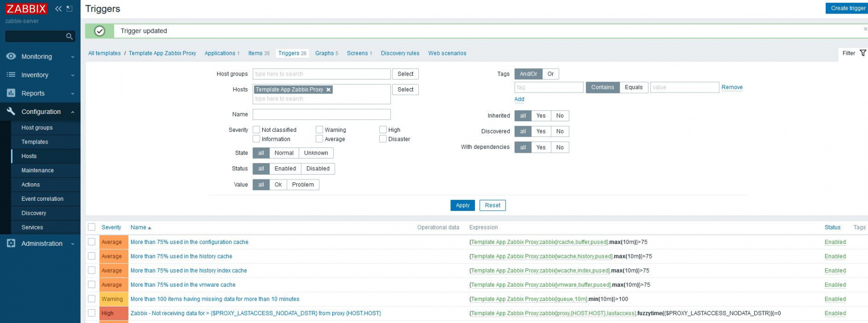Dismiss the Trigger updated message
This screenshot has height=323, width=868.
[x=865, y=29]
